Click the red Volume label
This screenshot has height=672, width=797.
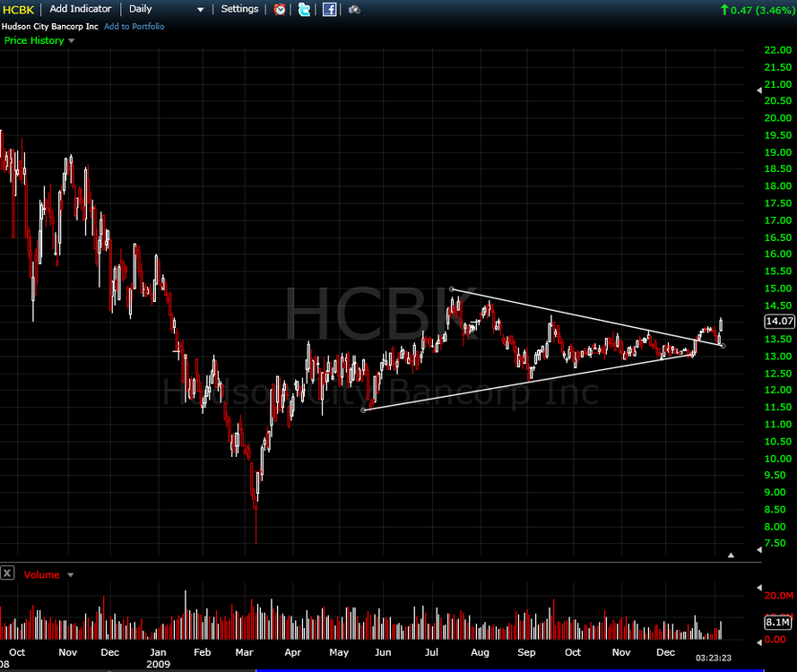(41, 575)
